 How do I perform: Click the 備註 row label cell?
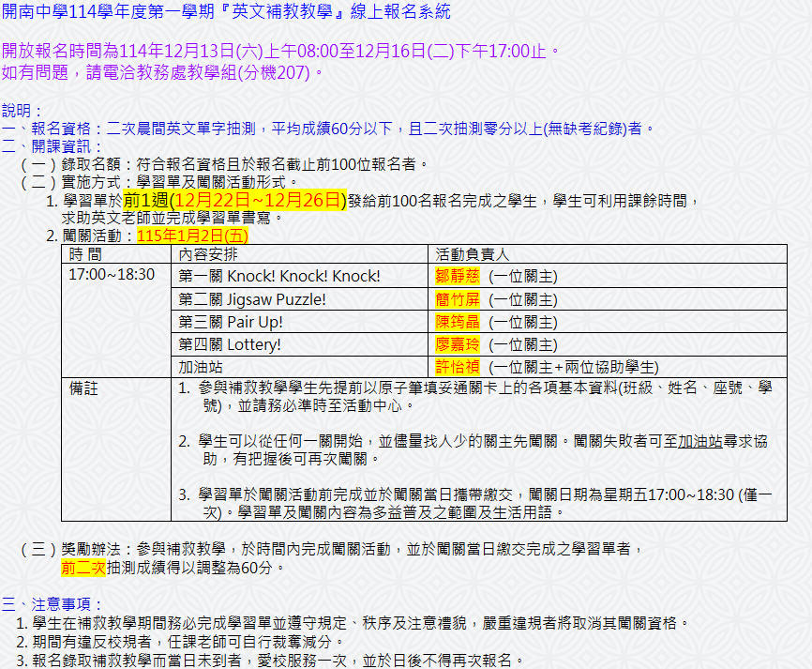coord(83,388)
